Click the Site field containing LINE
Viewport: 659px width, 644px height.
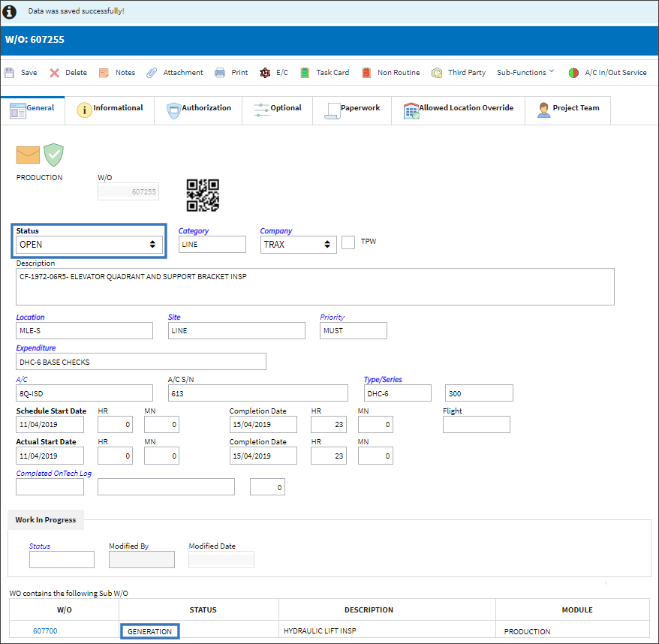[x=236, y=331]
